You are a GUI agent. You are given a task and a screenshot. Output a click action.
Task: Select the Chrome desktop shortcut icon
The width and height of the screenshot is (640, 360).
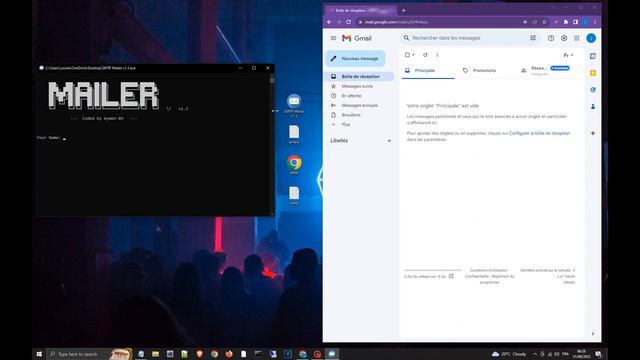coord(294,164)
